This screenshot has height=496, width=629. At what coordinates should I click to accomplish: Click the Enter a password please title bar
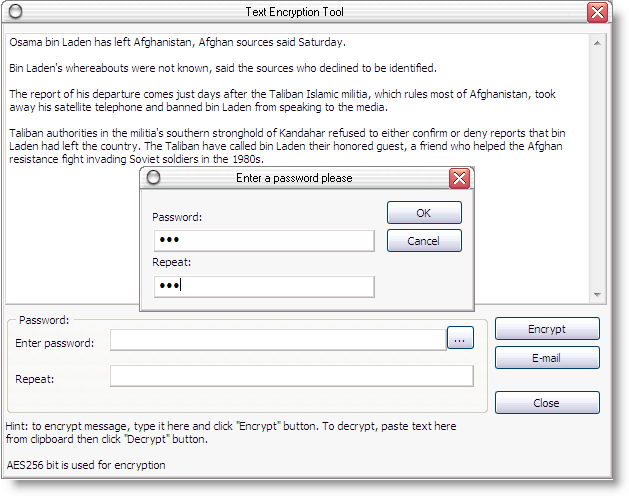[294, 178]
